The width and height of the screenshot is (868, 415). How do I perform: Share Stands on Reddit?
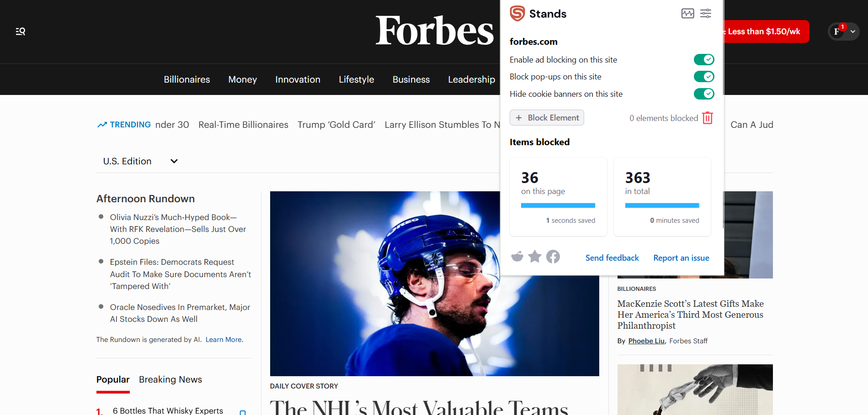tap(517, 257)
